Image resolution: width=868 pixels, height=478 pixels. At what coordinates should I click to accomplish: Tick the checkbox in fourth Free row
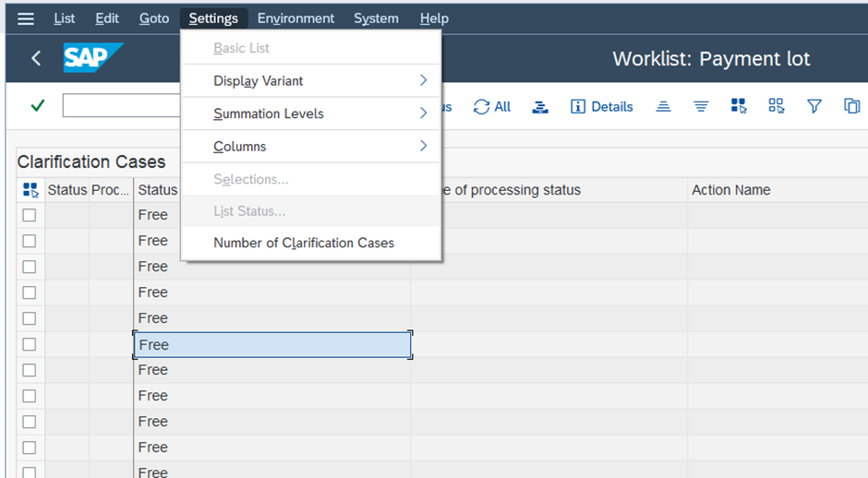click(30, 293)
